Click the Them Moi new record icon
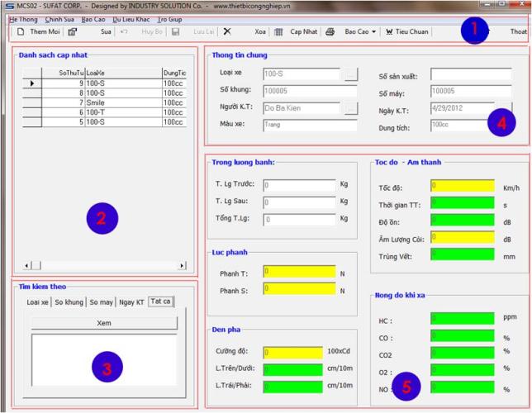The image size is (532, 413). click(21, 32)
